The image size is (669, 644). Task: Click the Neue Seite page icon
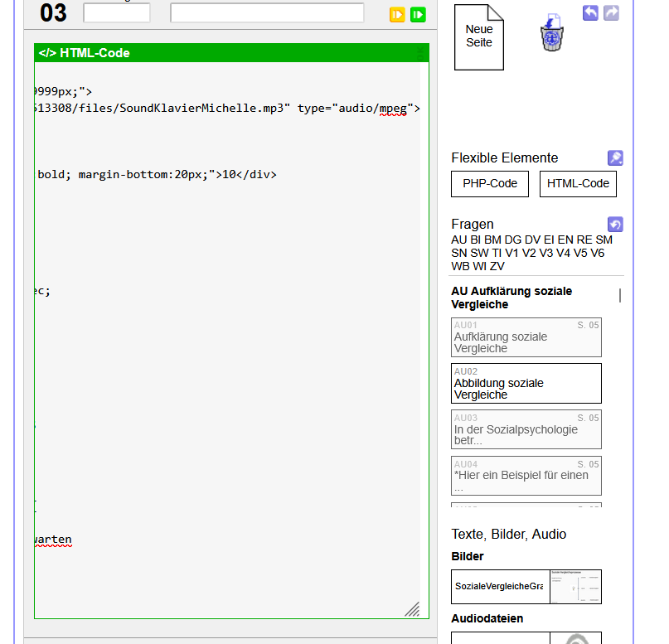478,37
